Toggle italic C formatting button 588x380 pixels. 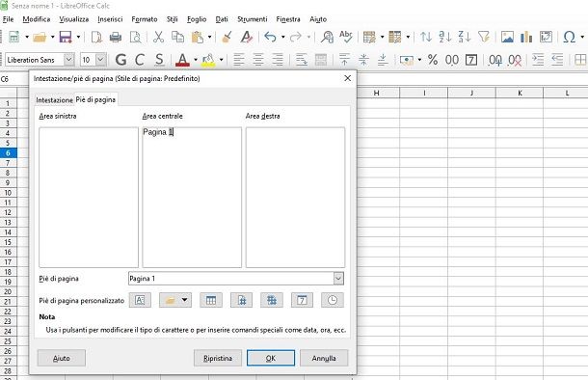coord(140,60)
